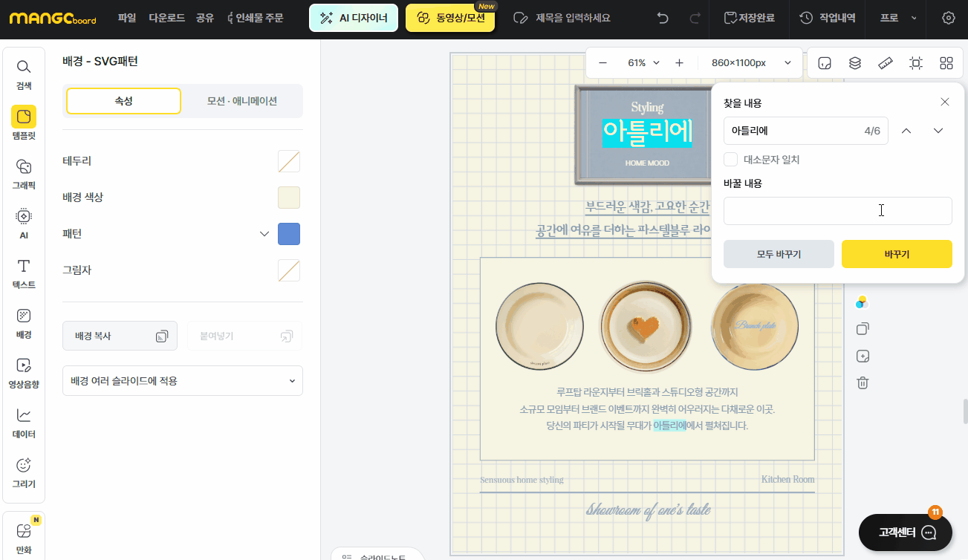
Task: Go to next match with down chevron
Action: [938, 131]
